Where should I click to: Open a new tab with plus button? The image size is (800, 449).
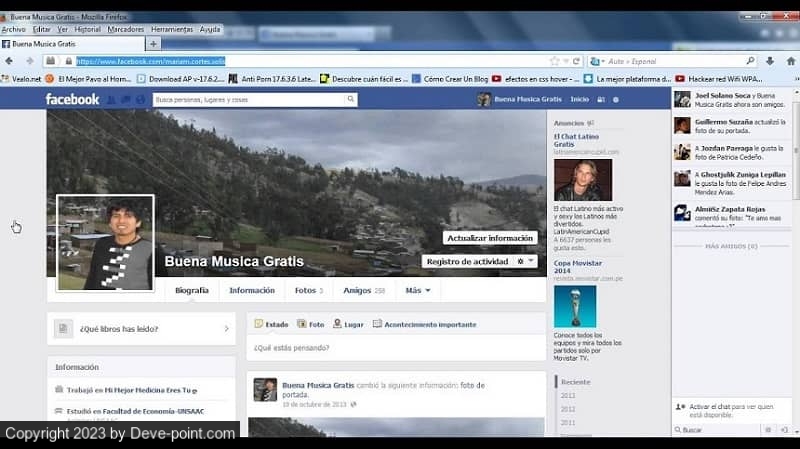click(153, 44)
